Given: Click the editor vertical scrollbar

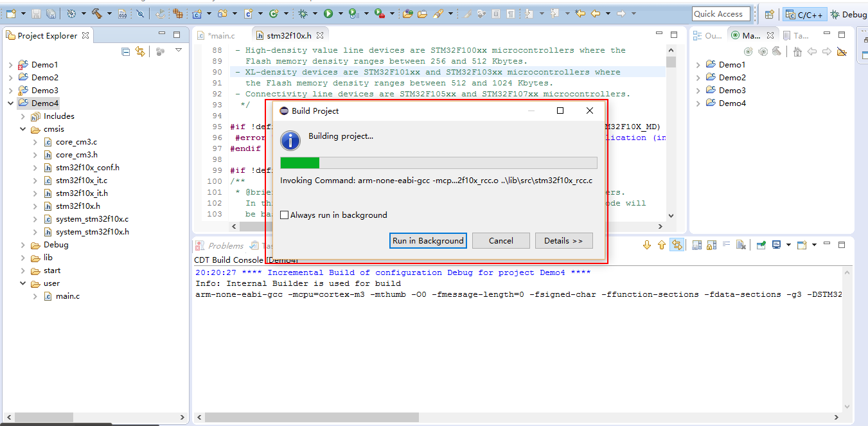Looking at the screenshot, I should [671, 133].
